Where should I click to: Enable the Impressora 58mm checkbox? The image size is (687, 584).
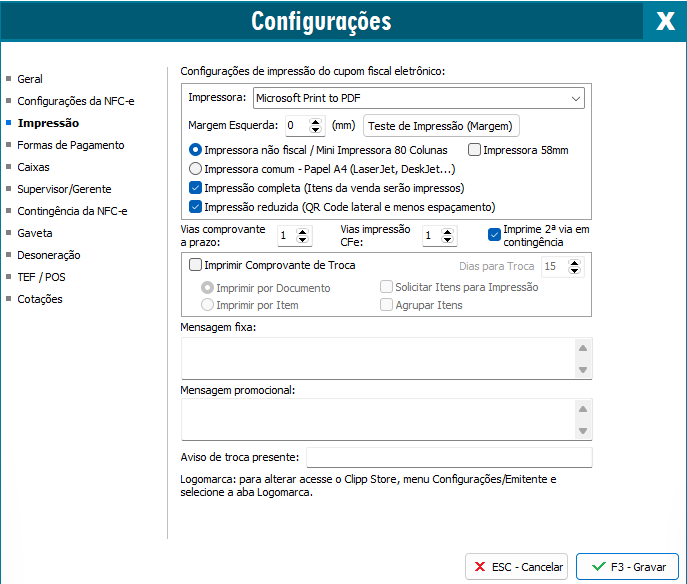[475, 151]
